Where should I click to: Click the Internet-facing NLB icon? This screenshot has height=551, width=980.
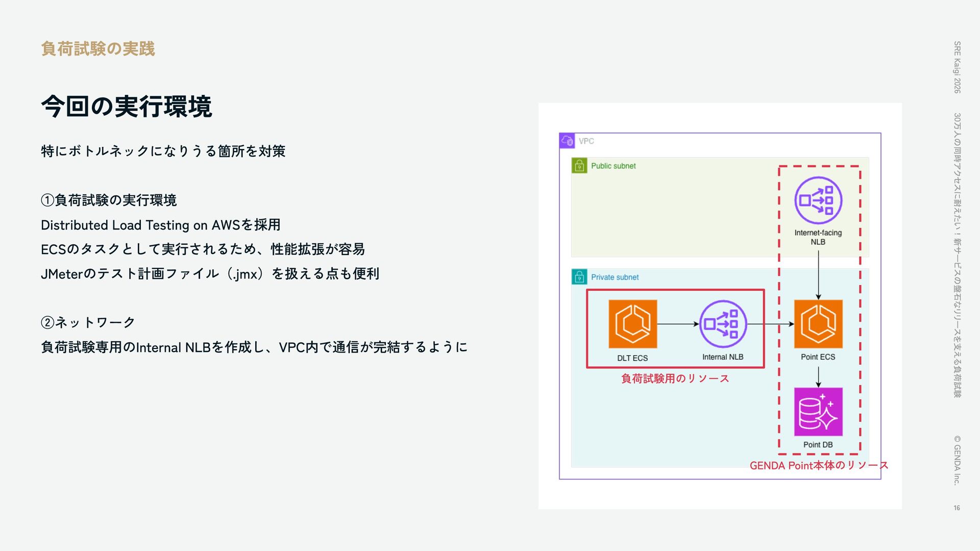[818, 201]
